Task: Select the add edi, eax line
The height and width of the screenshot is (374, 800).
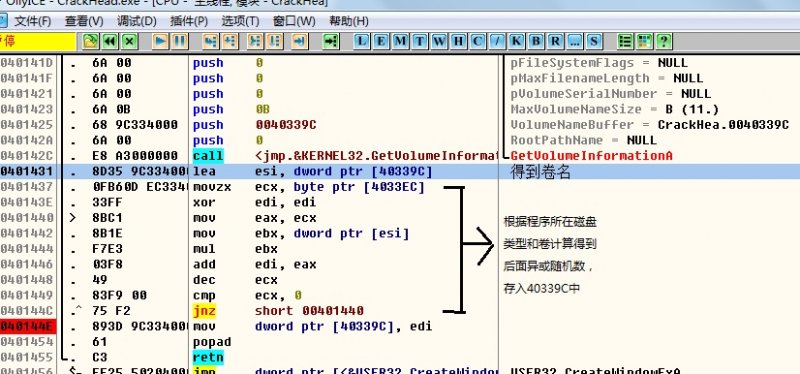Action: [255, 264]
